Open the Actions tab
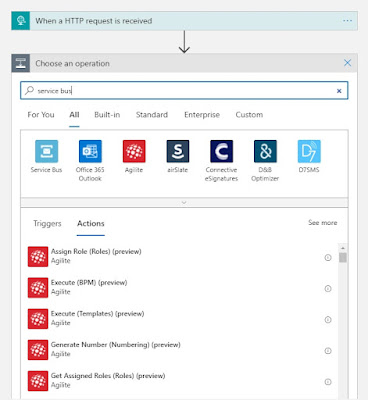The image size is (368, 400). tap(91, 223)
